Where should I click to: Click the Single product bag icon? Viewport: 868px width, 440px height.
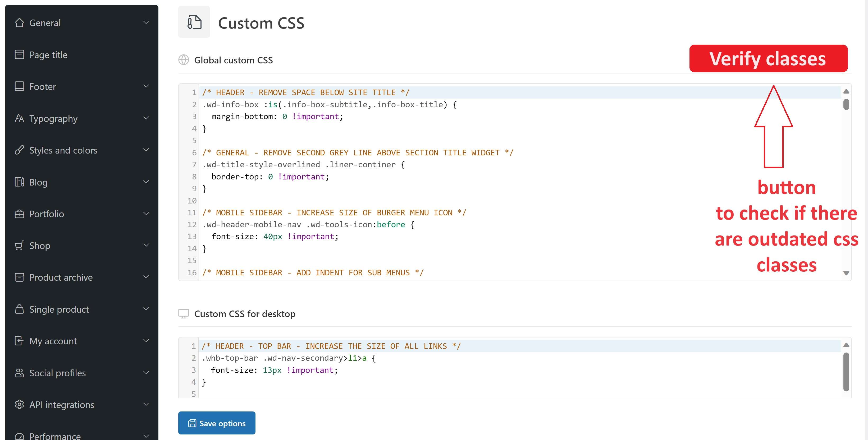pos(20,309)
